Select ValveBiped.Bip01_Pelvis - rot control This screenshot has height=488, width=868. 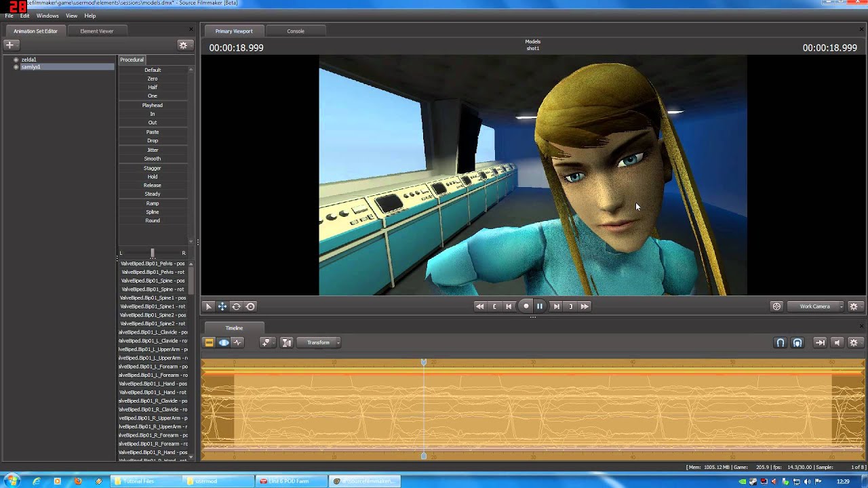pyautogui.click(x=153, y=272)
